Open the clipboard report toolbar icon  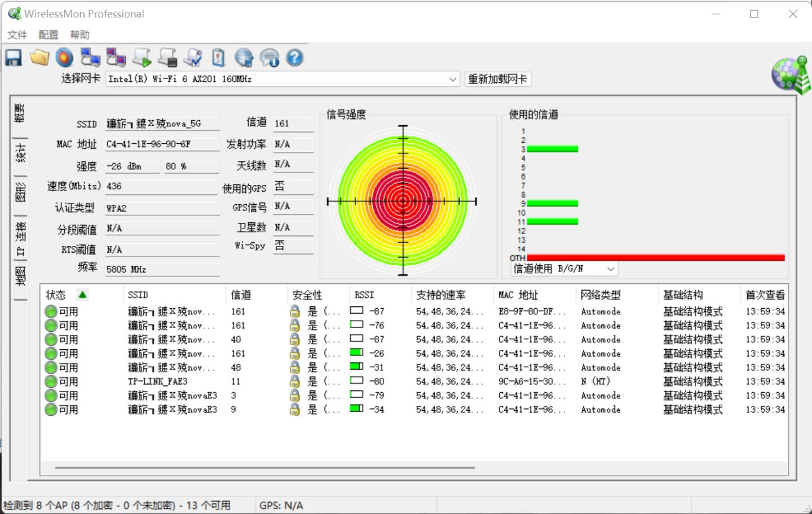[x=218, y=58]
